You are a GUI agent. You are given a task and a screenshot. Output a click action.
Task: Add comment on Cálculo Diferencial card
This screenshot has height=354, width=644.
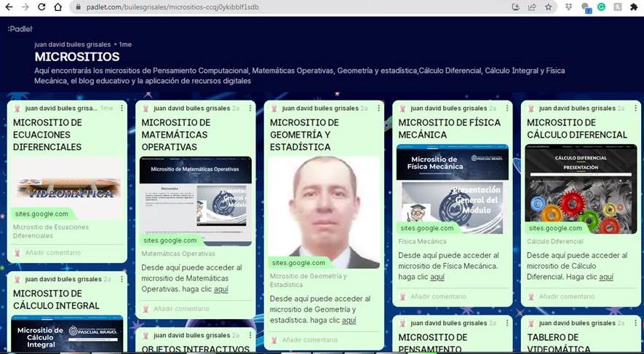(567, 296)
